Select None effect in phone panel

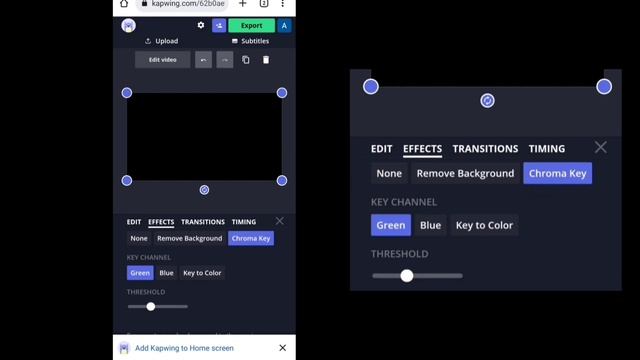pos(139,238)
